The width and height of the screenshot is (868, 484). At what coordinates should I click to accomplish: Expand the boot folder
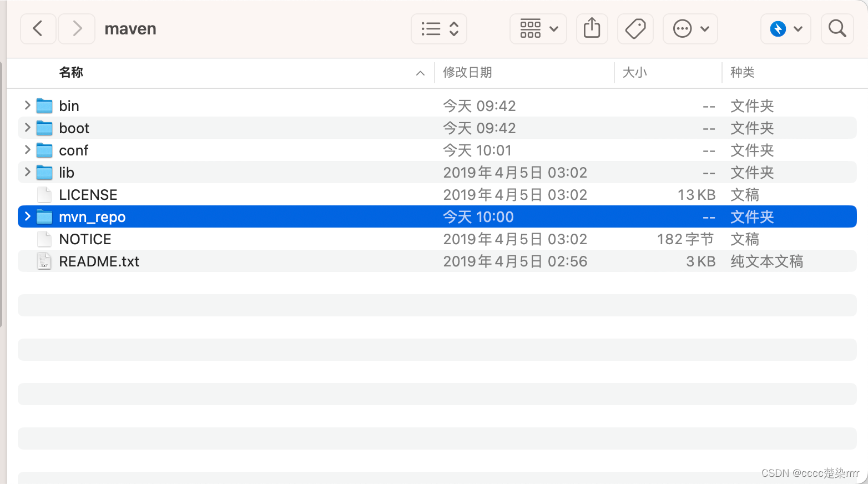point(27,127)
